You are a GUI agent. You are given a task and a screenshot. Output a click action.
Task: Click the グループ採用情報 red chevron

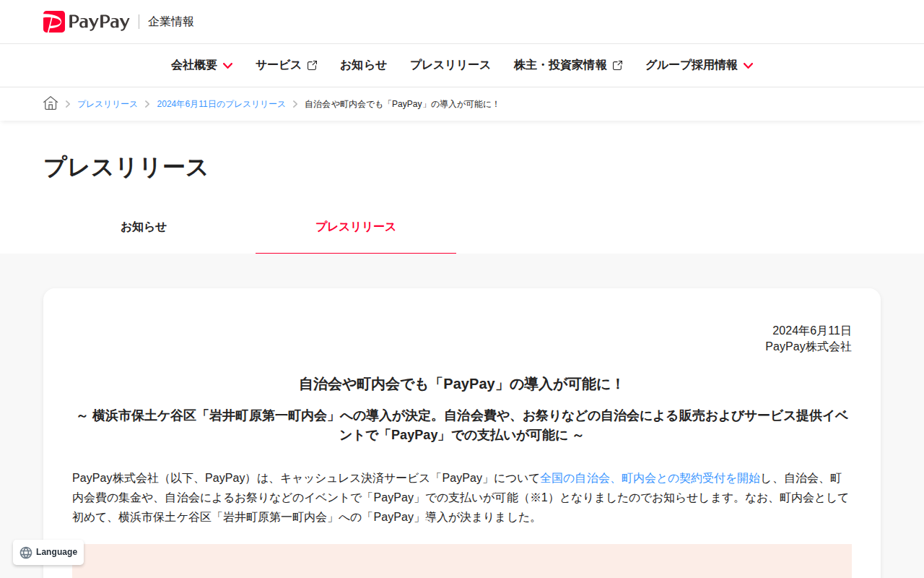click(x=748, y=66)
